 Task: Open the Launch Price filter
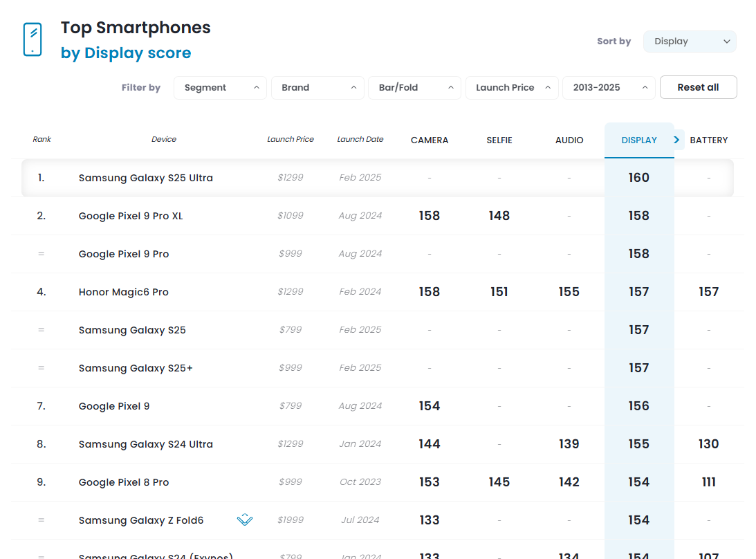pos(512,88)
